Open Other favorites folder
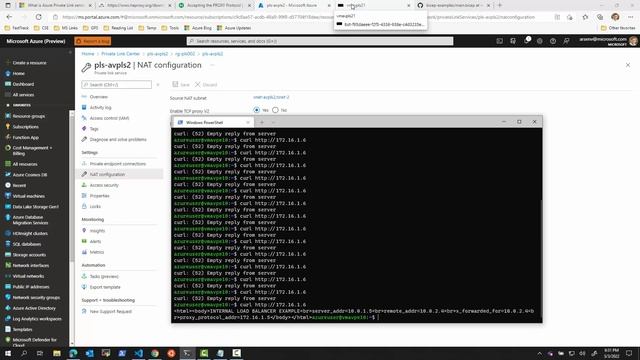Screen dimensions: 640x360 (618, 28)
